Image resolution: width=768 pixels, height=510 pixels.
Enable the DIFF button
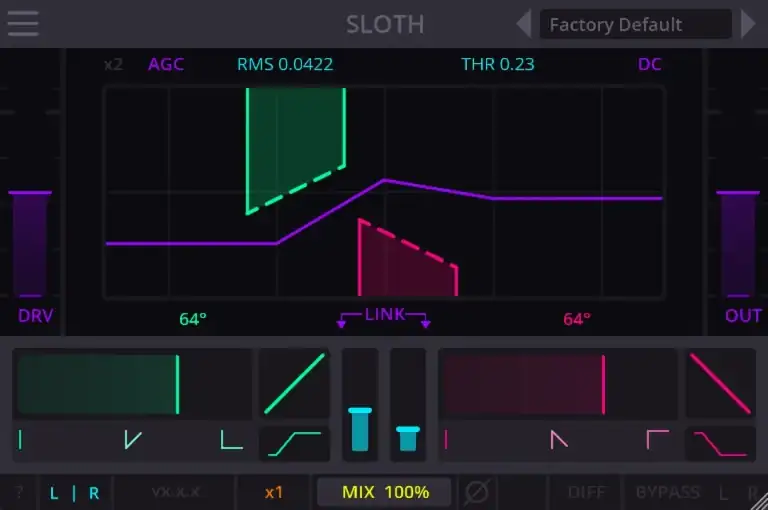pos(586,492)
